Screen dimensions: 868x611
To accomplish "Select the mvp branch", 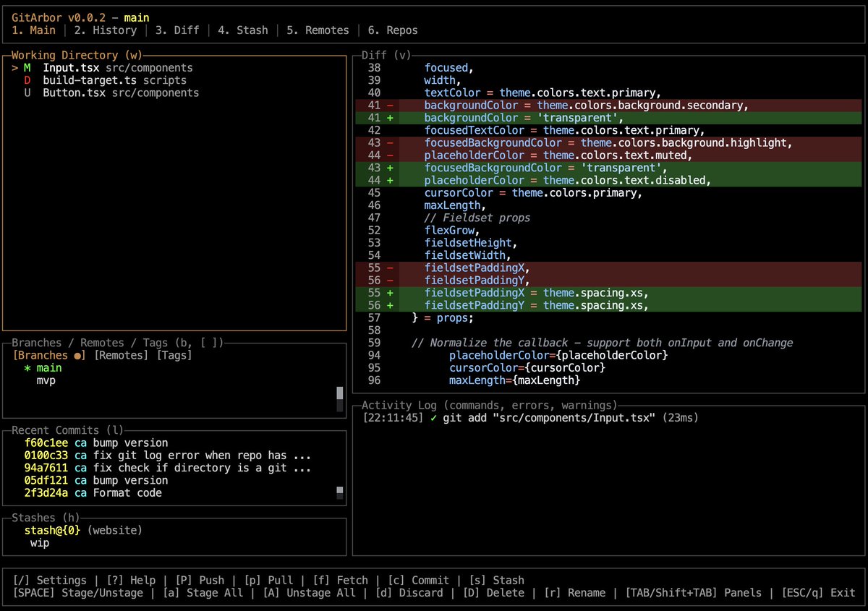I will tap(46, 380).
